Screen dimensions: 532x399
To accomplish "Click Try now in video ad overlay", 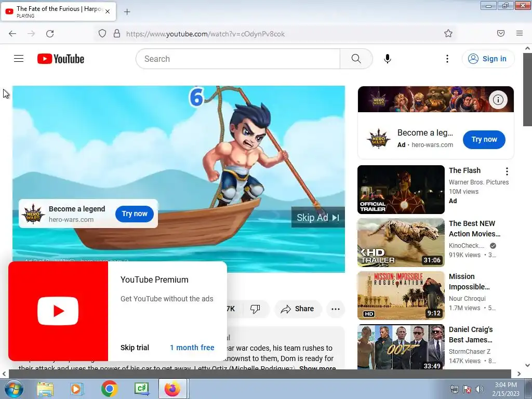I will tap(135, 214).
